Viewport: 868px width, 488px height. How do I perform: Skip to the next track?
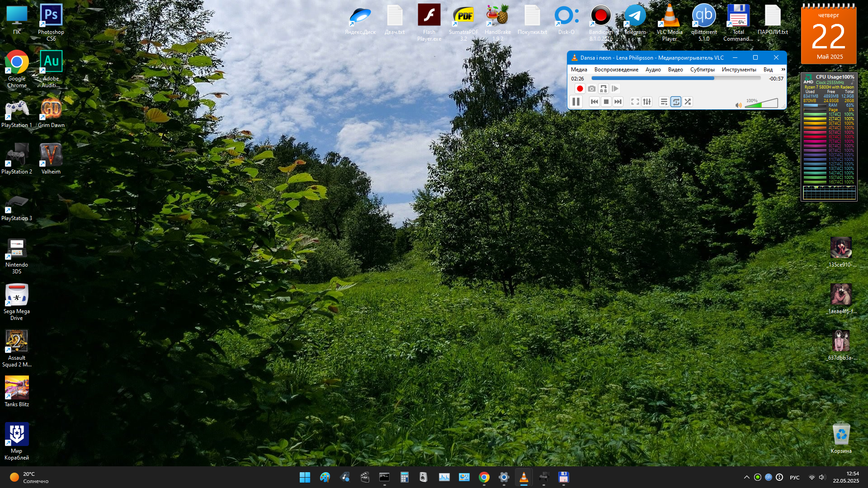[618, 102]
